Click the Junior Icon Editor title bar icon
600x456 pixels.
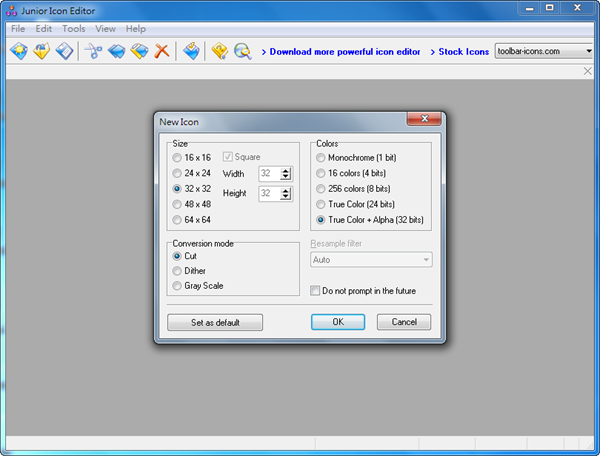pos(11,11)
